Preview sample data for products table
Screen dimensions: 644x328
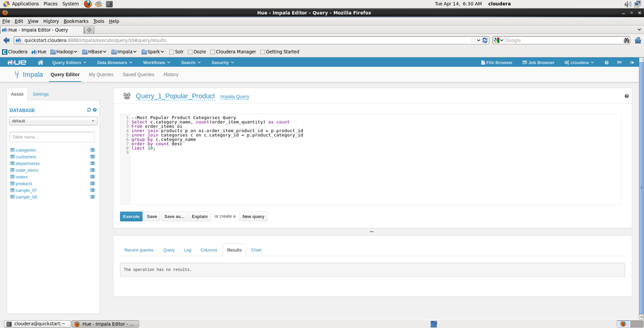tap(92, 184)
